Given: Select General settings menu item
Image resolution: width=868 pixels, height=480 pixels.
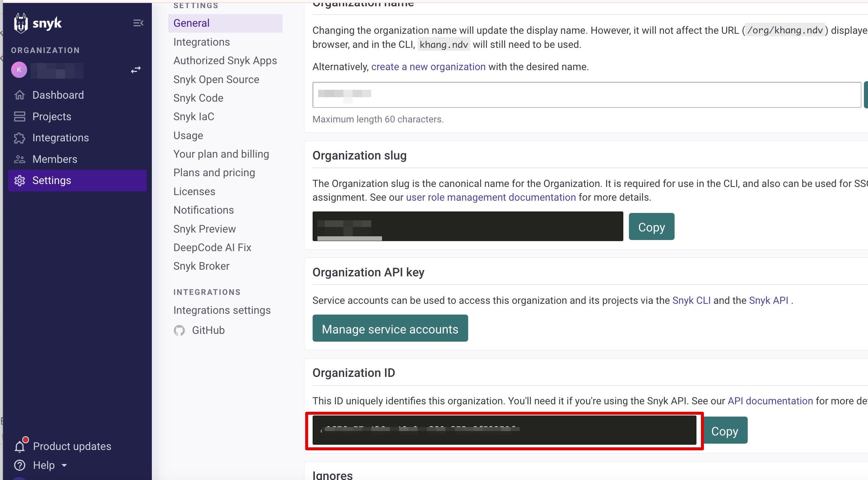Looking at the screenshot, I should click(191, 23).
